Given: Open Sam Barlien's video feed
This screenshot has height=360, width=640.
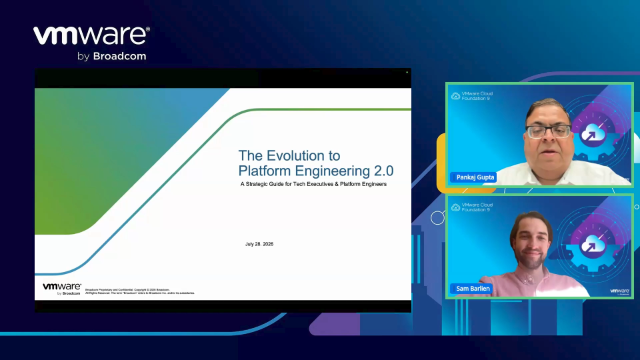Looking at the screenshot, I should click(x=539, y=246).
